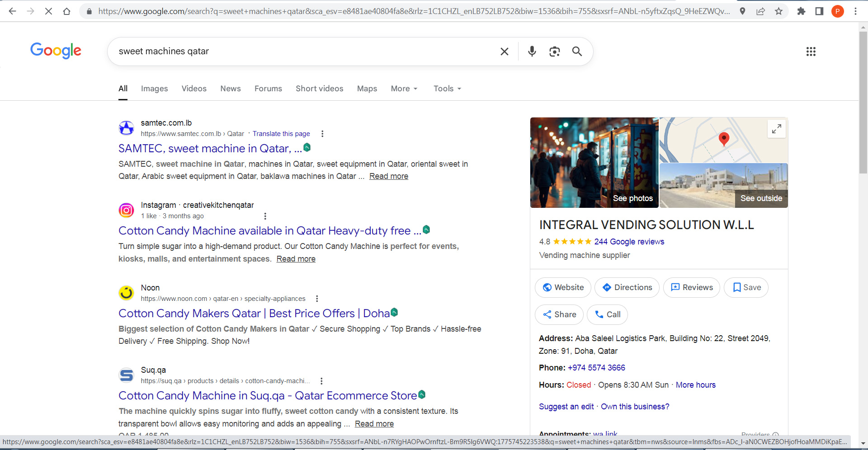868x450 pixels.
Task: Expand the Tools dropdown
Action: [447, 89]
